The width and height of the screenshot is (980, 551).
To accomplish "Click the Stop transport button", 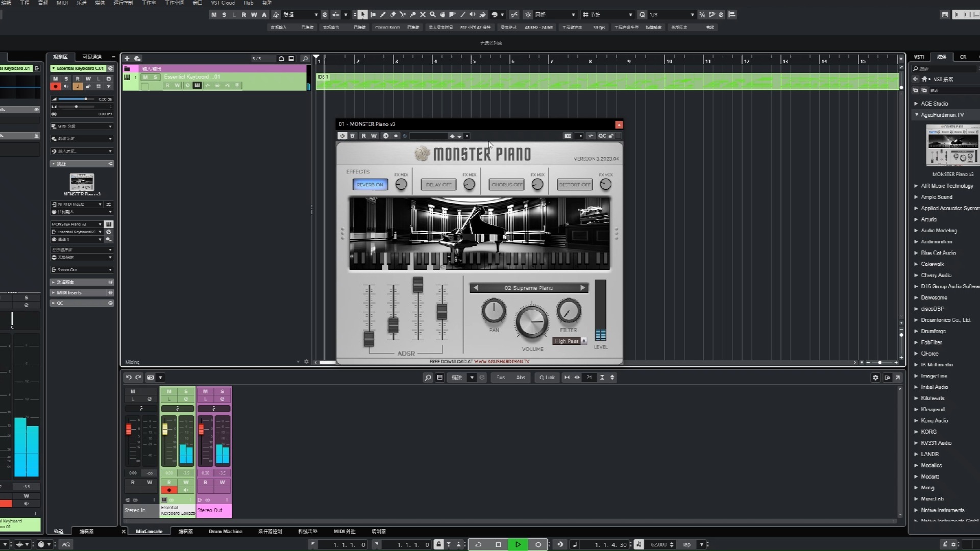I will tap(498, 544).
